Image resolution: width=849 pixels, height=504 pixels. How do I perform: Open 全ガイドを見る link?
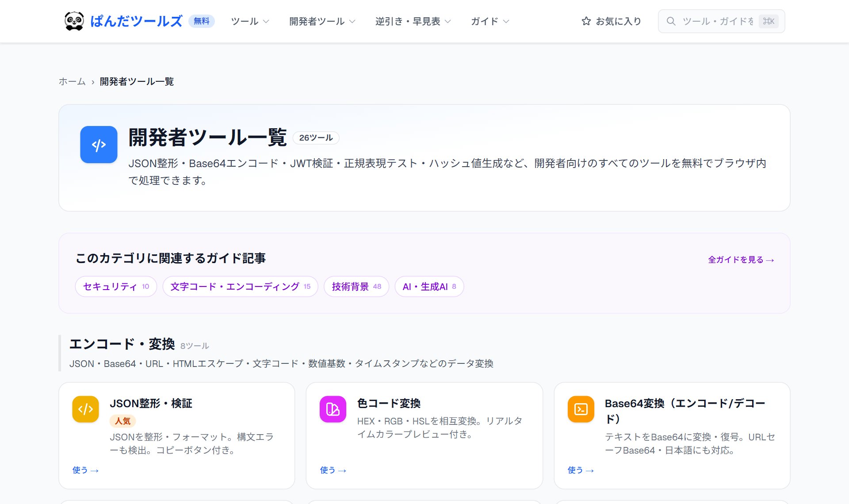741,260
